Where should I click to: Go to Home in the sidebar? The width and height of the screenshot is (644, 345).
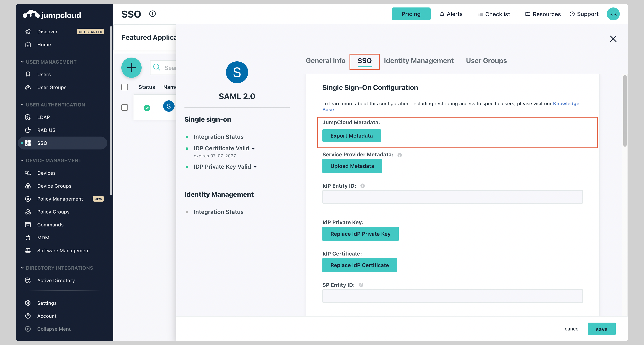44,45
